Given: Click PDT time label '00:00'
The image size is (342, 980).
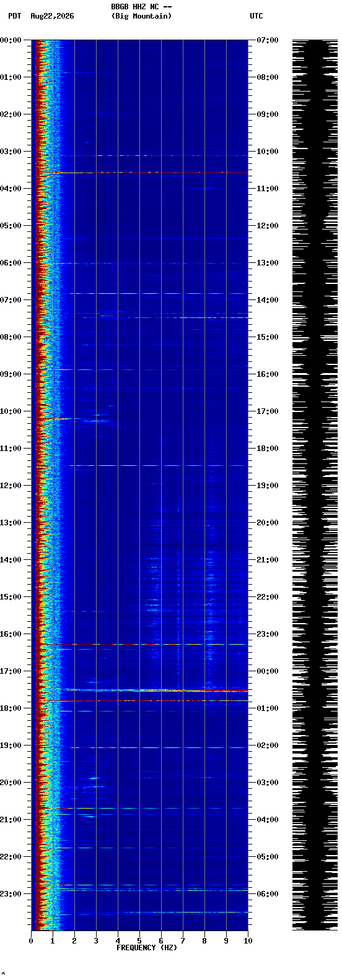Looking at the screenshot, I should coord(11,40).
